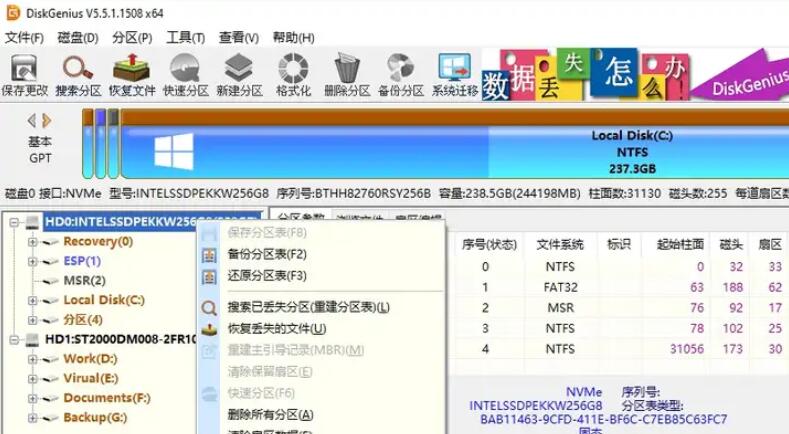
Task: Select 分区(4) in the tree
Action: click(83, 320)
